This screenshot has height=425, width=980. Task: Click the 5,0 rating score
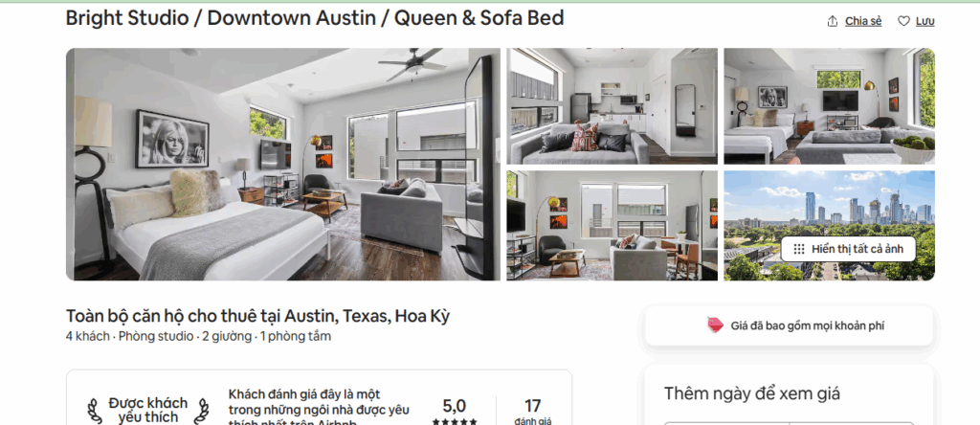(455, 406)
